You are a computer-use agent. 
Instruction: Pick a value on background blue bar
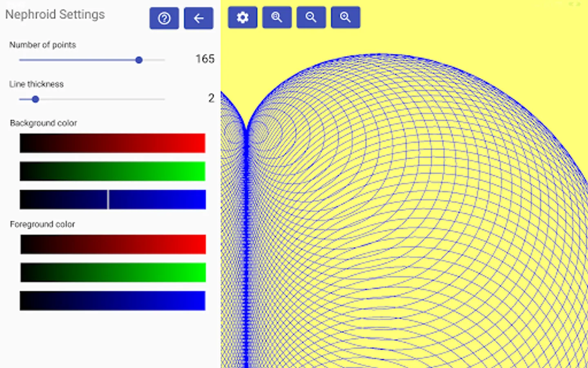click(112, 200)
